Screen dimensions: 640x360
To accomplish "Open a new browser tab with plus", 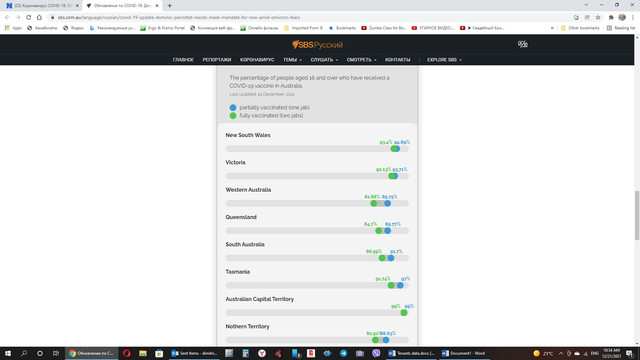I will [169, 6].
